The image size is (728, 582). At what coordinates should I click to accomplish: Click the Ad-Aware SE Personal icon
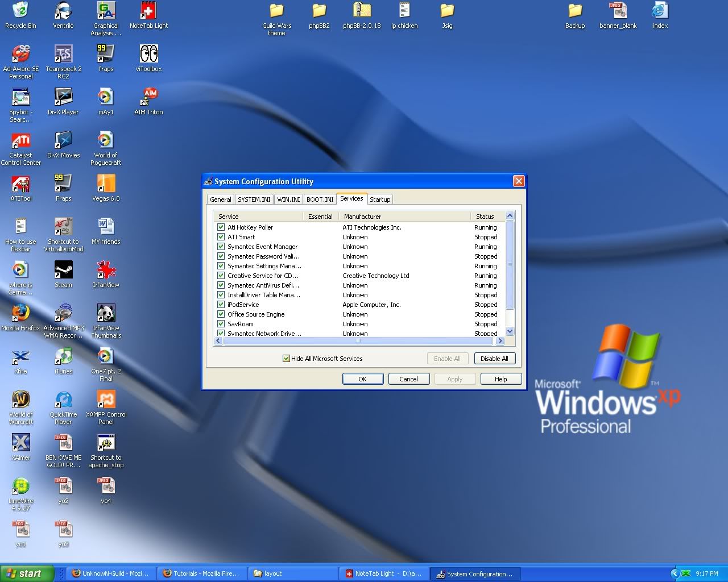[x=21, y=62]
